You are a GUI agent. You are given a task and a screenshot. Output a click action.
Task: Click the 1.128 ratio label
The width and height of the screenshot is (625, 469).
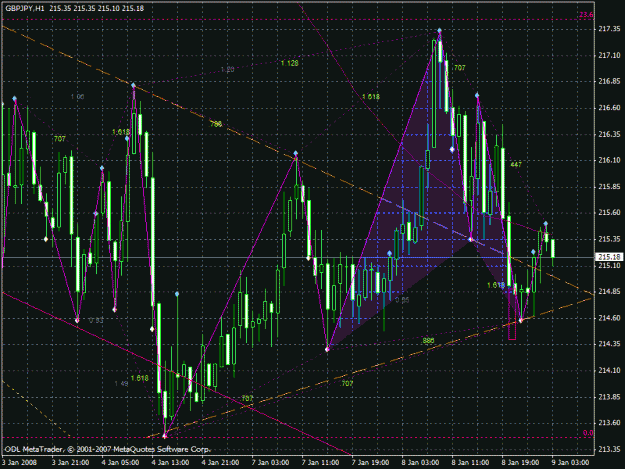(x=289, y=63)
